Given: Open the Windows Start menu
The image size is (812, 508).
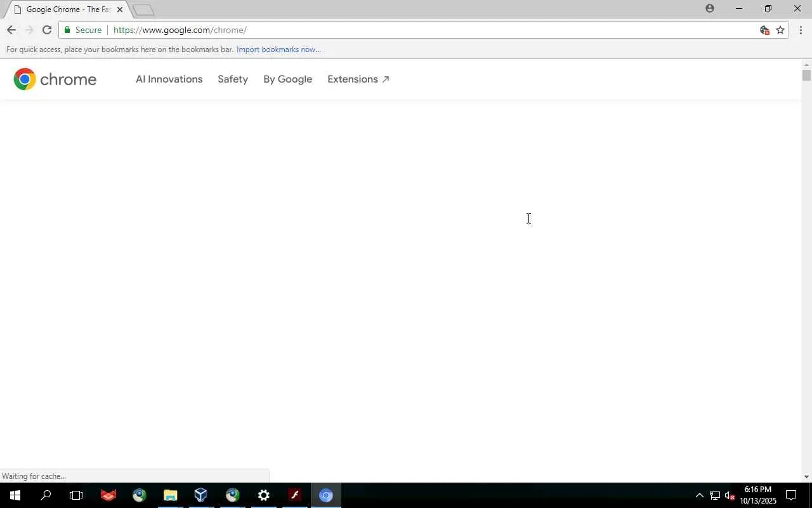Looking at the screenshot, I should click(15, 495).
